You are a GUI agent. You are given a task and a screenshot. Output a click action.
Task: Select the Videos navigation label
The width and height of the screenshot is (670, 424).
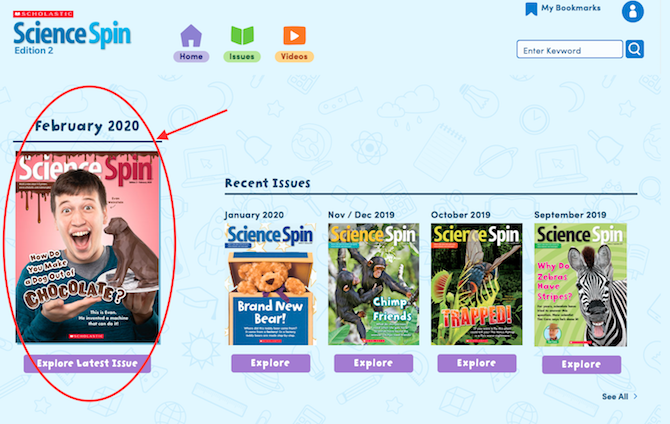point(294,56)
